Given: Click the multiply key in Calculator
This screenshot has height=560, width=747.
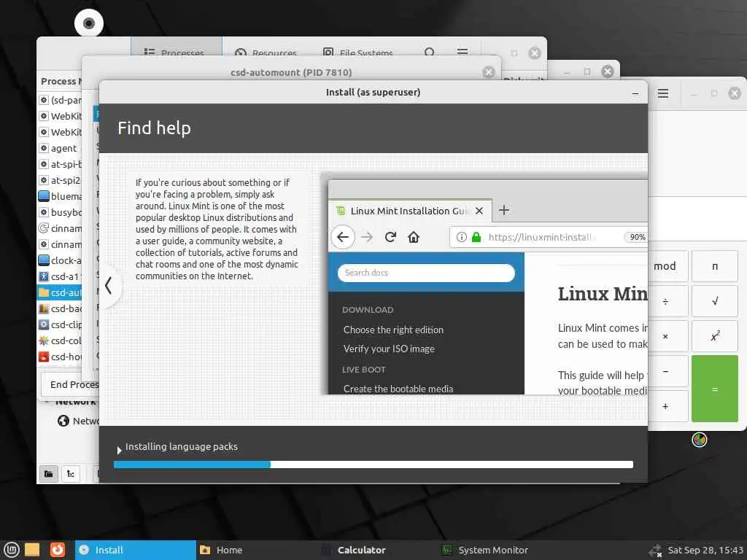Looking at the screenshot, I should point(667,336).
